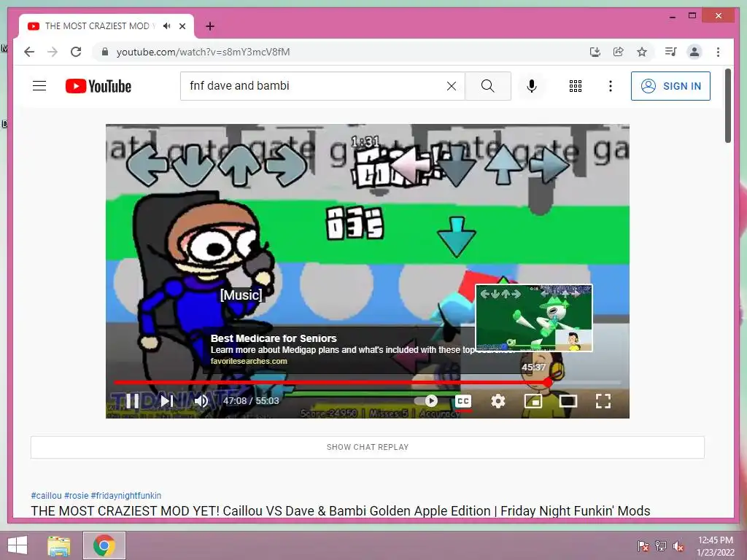
Task: Toggle autoplay switch in player
Action: tap(426, 401)
